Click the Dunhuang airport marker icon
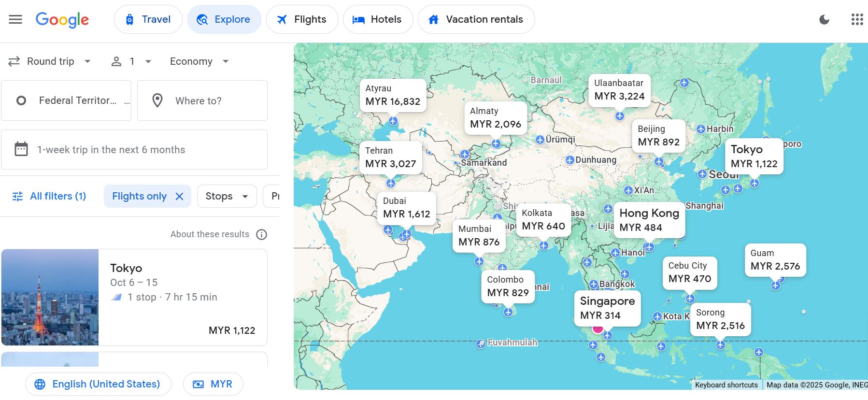Screen dimensions: 868x400 pyautogui.click(x=570, y=160)
